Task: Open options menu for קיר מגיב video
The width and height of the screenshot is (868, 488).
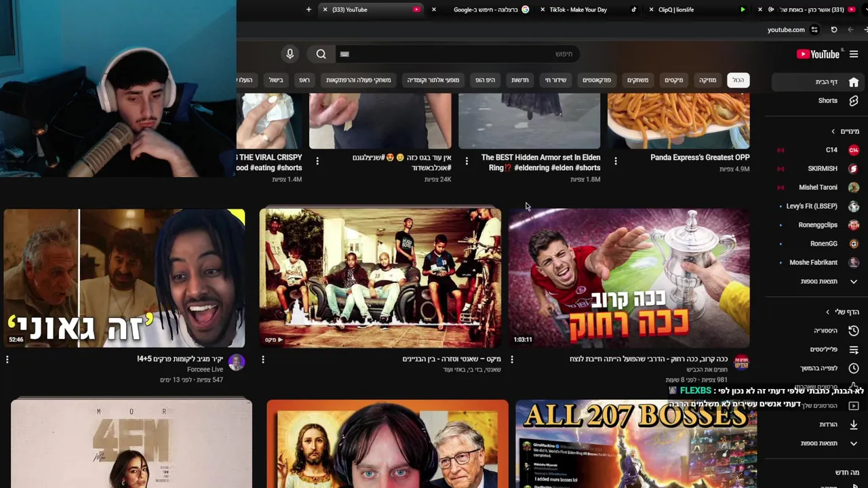Action: point(7,359)
